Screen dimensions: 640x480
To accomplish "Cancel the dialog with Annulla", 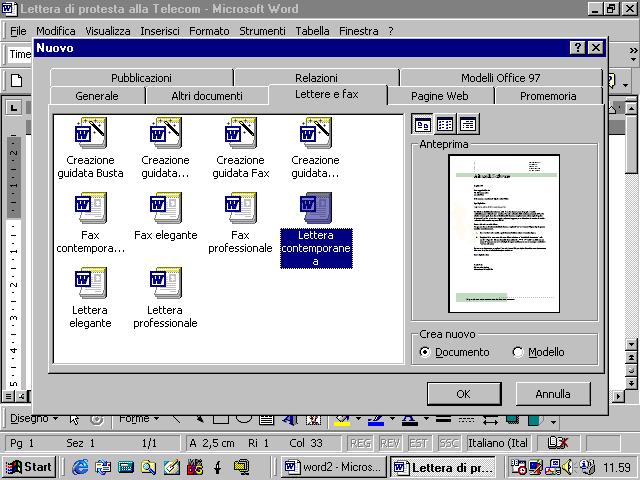I will click(x=553, y=394).
